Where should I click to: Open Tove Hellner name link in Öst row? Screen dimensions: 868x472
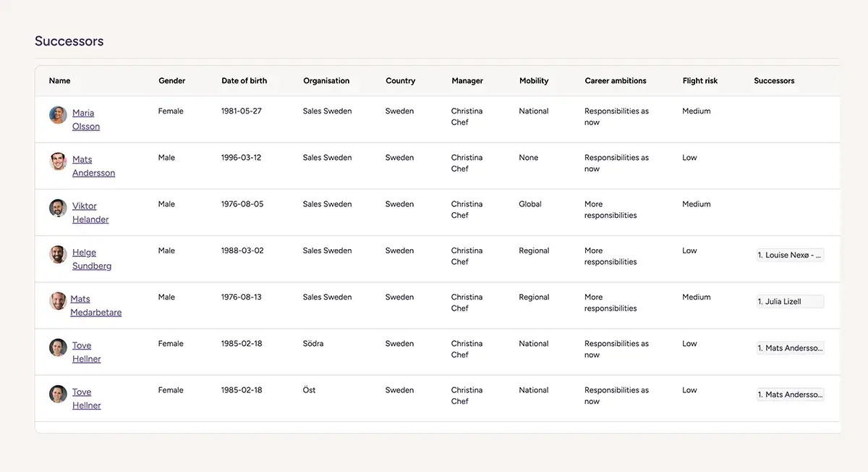point(86,398)
